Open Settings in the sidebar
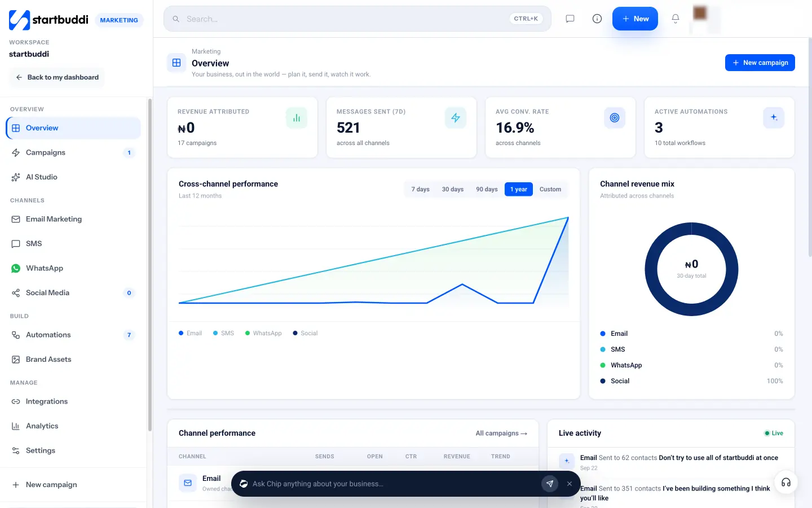The height and width of the screenshot is (508, 812). pyautogui.click(x=73, y=450)
